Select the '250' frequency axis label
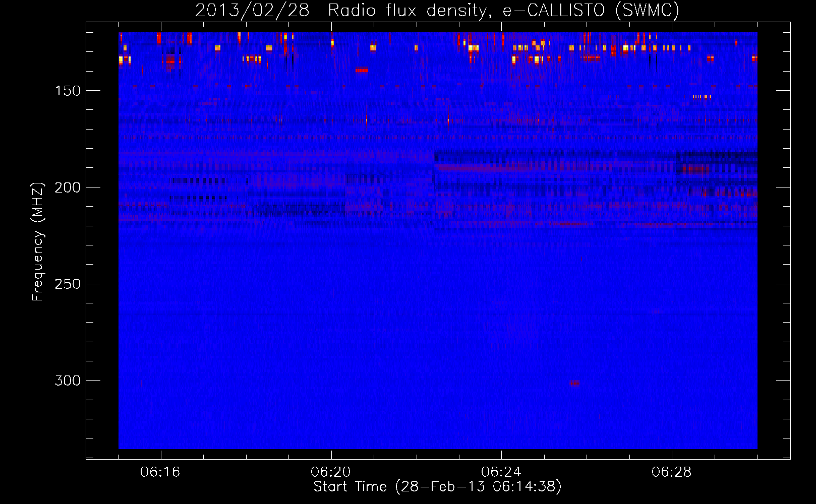Image resolution: width=816 pixels, height=504 pixels. pos(68,284)
